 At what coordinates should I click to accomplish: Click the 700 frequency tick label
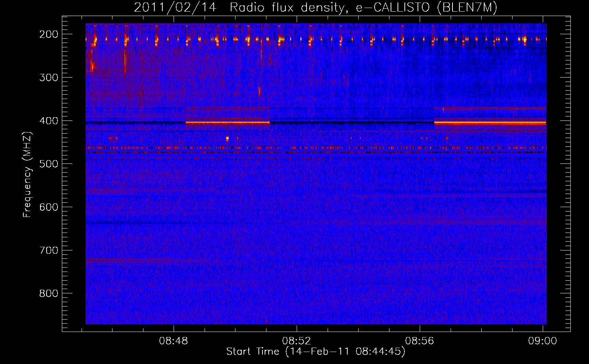49,250
